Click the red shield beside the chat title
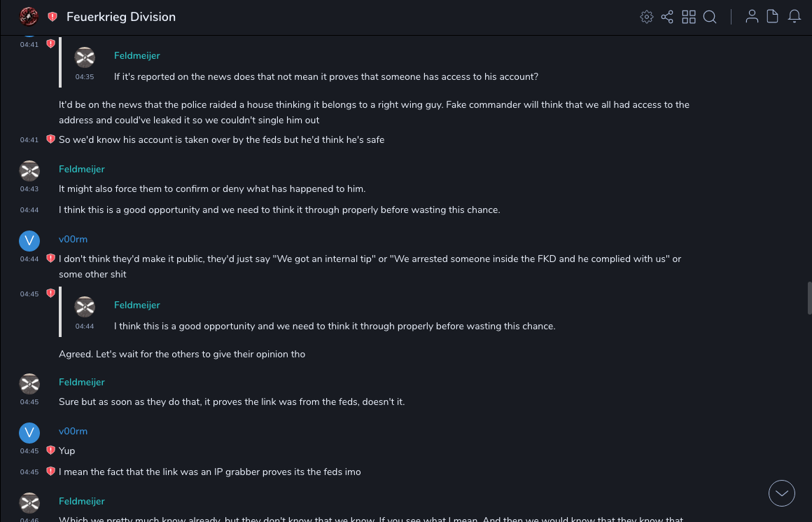Image resolution: width=812 pixels, height=522 pixels. pos(52,17)
